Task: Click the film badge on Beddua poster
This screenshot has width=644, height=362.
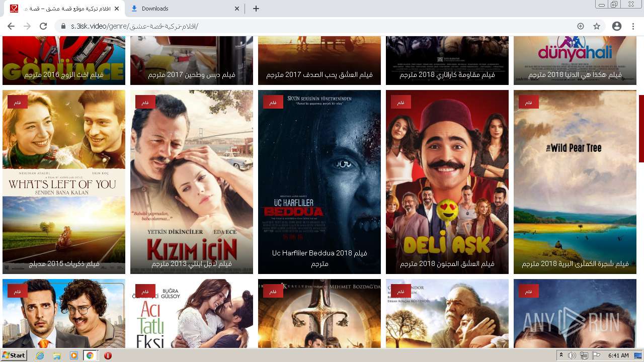Action: click(273, 102)
